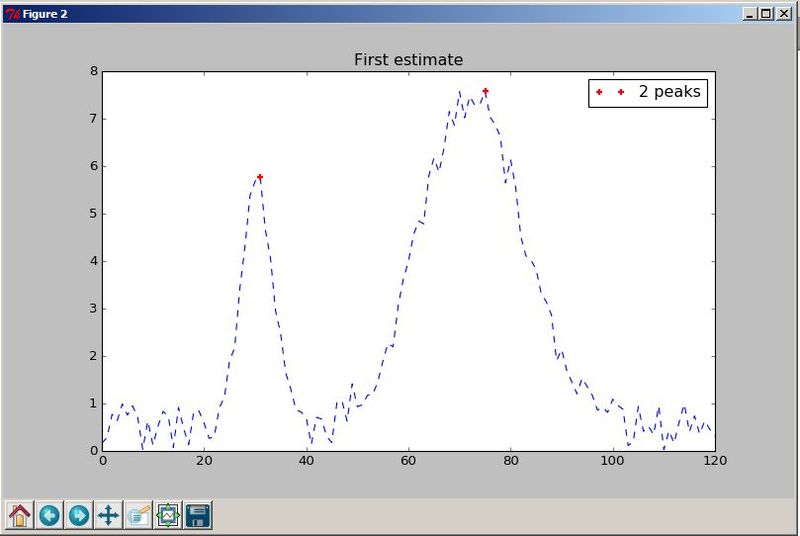
Task: Click the Tk icon in the title bar
Action: (12, 14)
